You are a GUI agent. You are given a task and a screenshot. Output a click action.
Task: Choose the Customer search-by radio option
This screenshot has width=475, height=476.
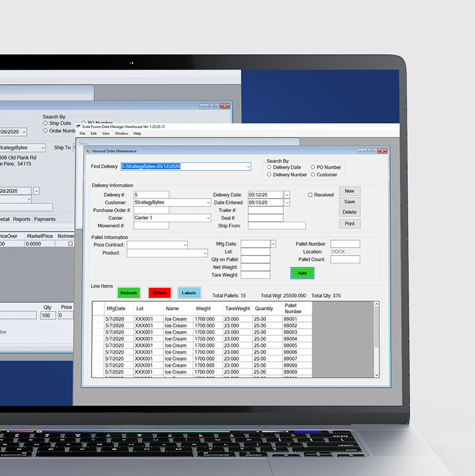point(312,175)
